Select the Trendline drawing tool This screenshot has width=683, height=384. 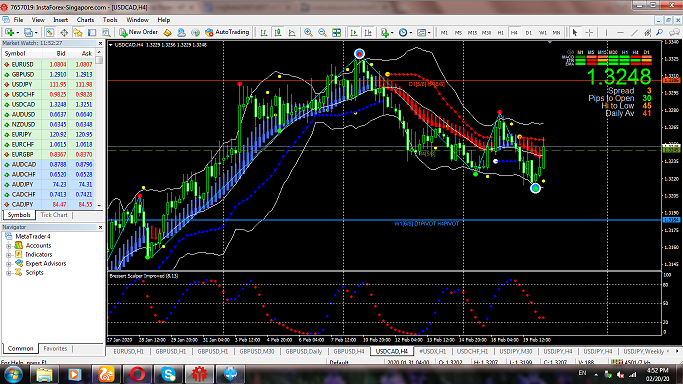[x=634, y=32]
